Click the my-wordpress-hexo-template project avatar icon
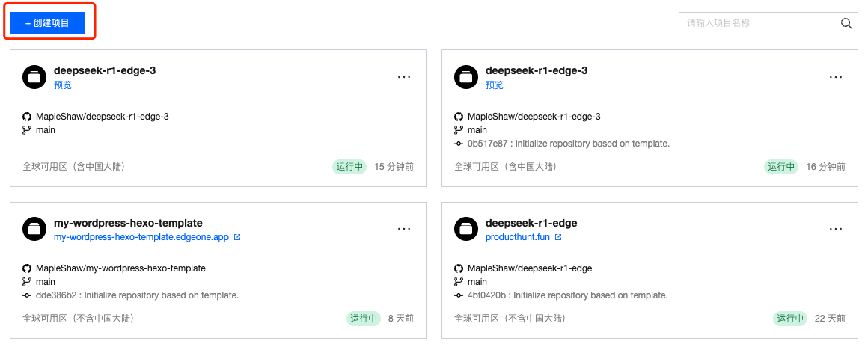 coord(34,229)
